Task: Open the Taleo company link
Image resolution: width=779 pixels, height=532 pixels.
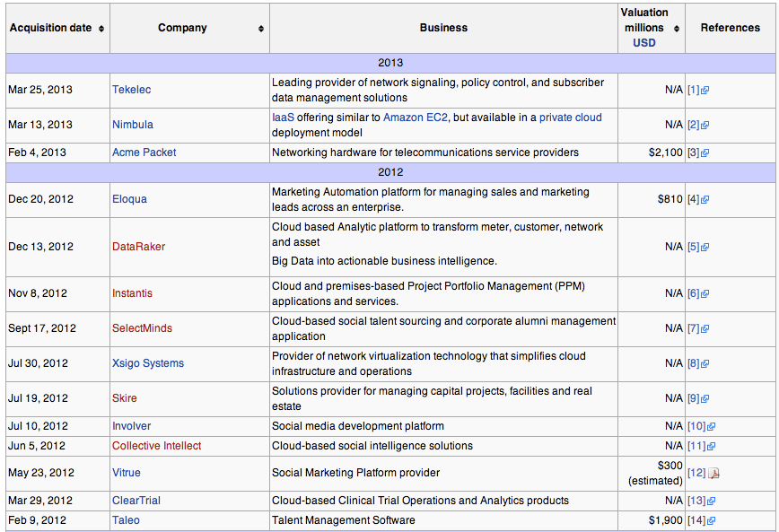Action: (126, 520)
